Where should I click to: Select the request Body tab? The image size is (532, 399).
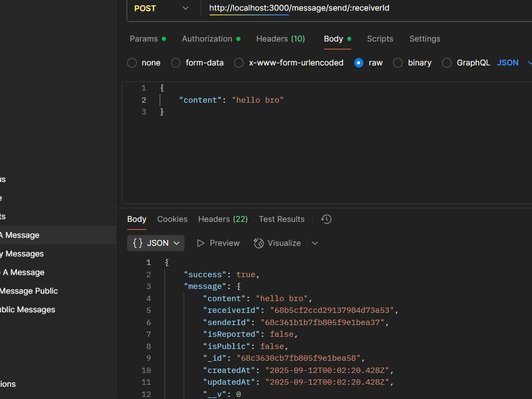337,39
